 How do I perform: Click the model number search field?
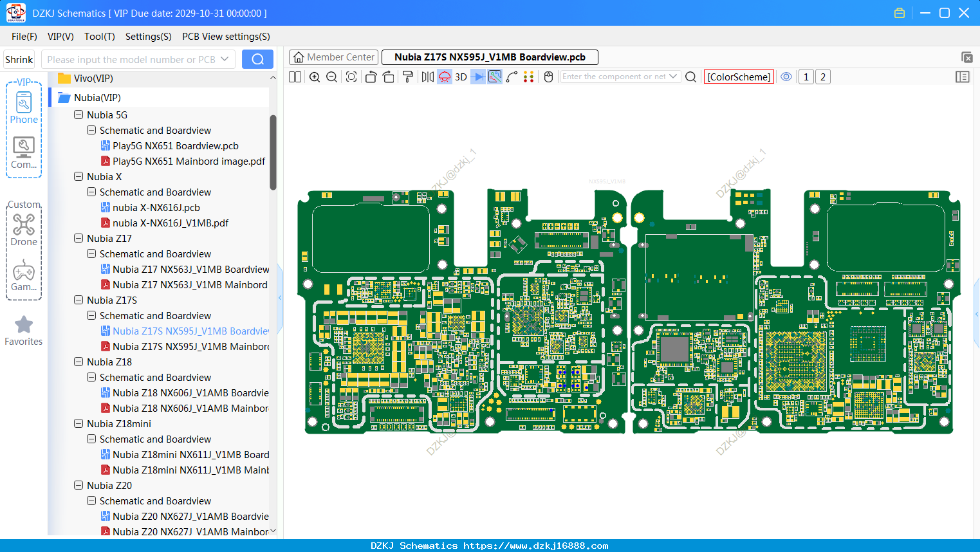point(138,59)
